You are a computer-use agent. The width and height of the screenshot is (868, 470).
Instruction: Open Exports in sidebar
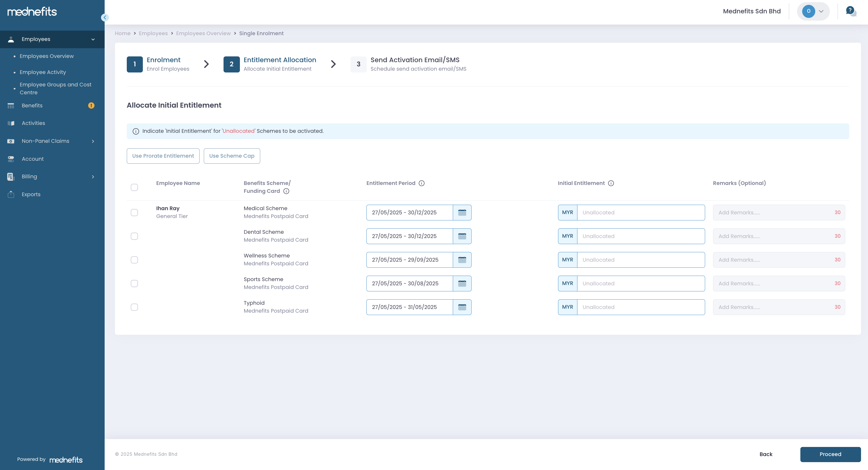click(x=31, y=194)
